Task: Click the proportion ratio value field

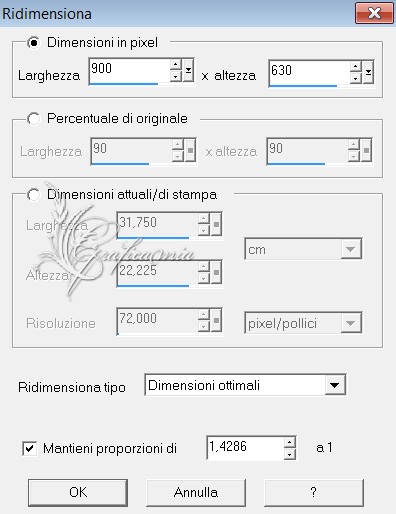Action: click(x=245, y=448)
